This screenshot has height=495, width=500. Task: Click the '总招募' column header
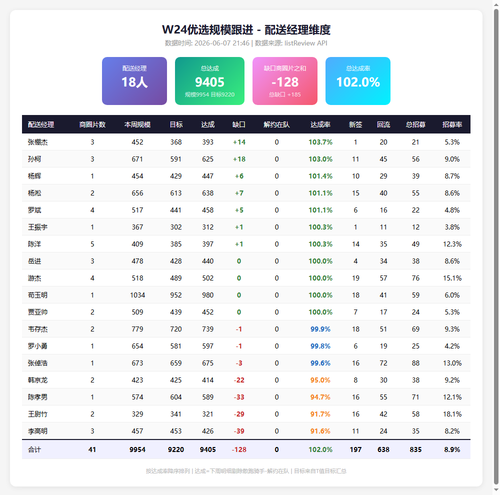pos(416,125)
